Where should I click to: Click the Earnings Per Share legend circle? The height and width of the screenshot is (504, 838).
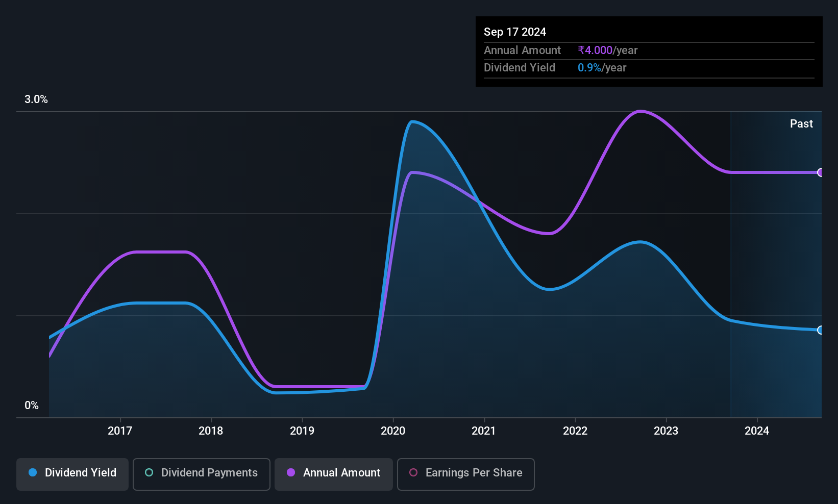click(x=413, y=473)
